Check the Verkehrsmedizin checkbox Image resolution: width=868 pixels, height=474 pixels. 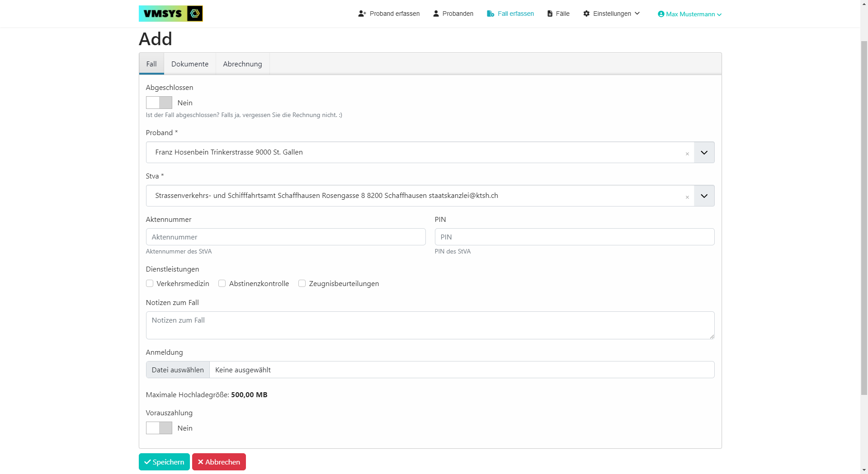150,283
